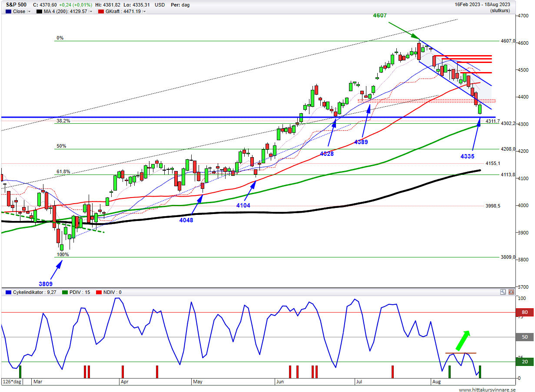Click the red NDIV color swatch
Screen dimensions: 535x392
(x=98, y=293)
